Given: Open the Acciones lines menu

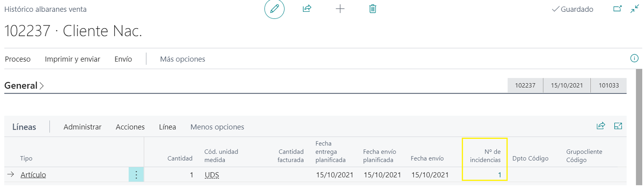Looking at the screenshot, I should (130, 127).
